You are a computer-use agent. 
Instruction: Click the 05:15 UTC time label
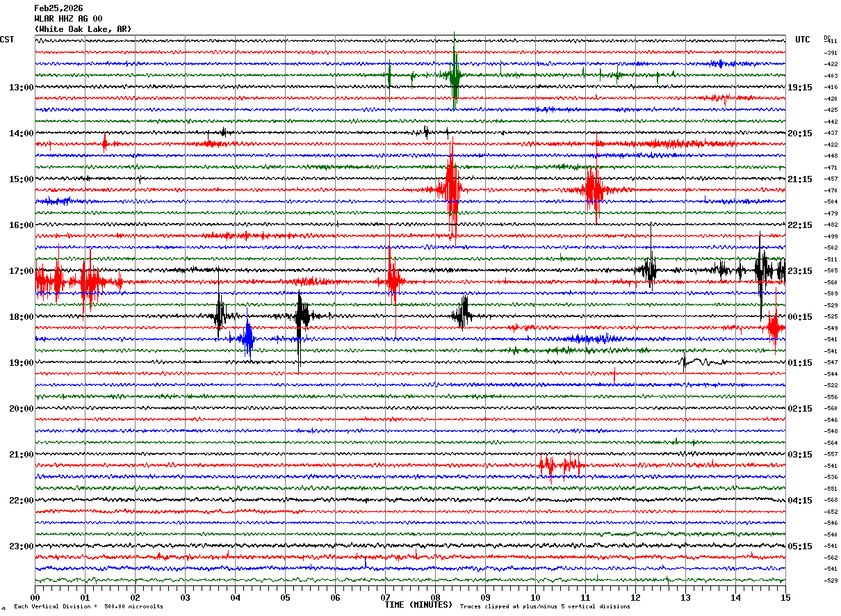pos(800,546)
